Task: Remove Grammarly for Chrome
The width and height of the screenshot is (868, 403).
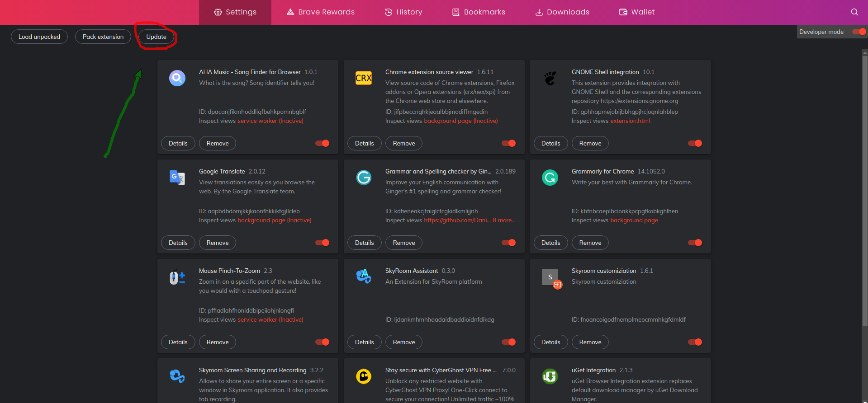Action: (590, 243)
